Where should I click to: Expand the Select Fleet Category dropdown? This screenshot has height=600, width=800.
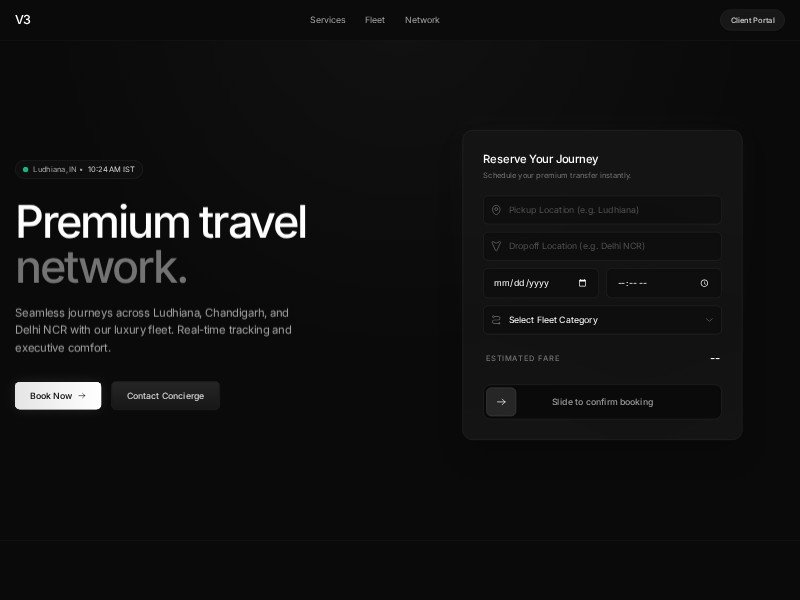tap(600, 320)
